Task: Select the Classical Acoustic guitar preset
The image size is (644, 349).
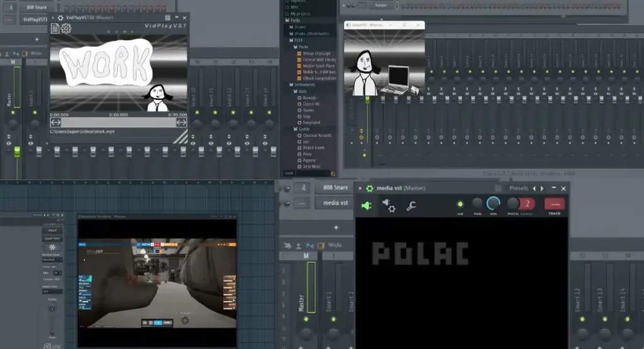Action: [317, 135]
